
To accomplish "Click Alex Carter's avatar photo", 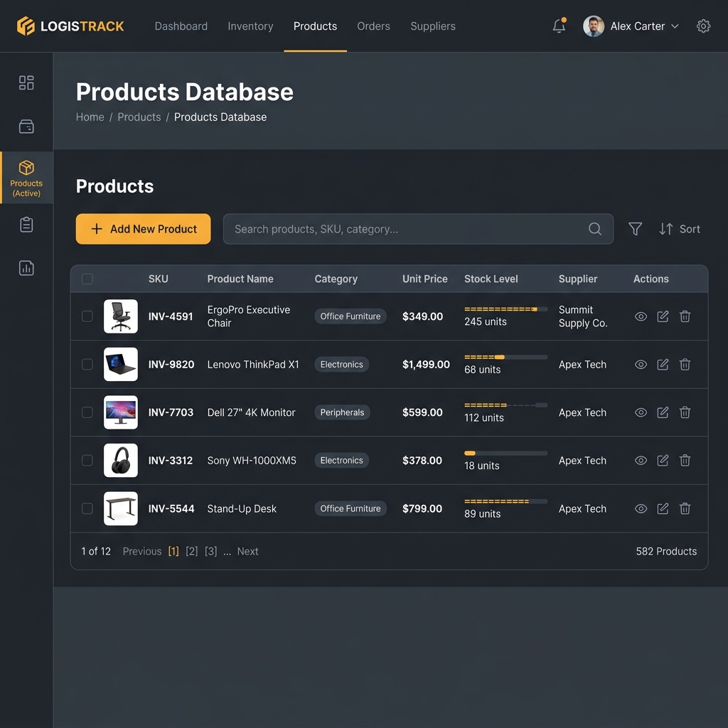I will [594, 26].
